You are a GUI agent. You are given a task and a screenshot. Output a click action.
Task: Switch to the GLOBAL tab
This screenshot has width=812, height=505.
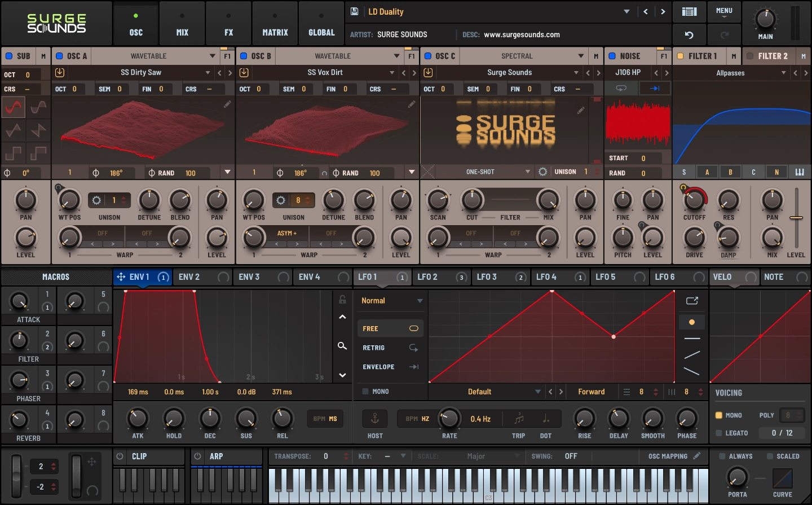coord(321,23)
